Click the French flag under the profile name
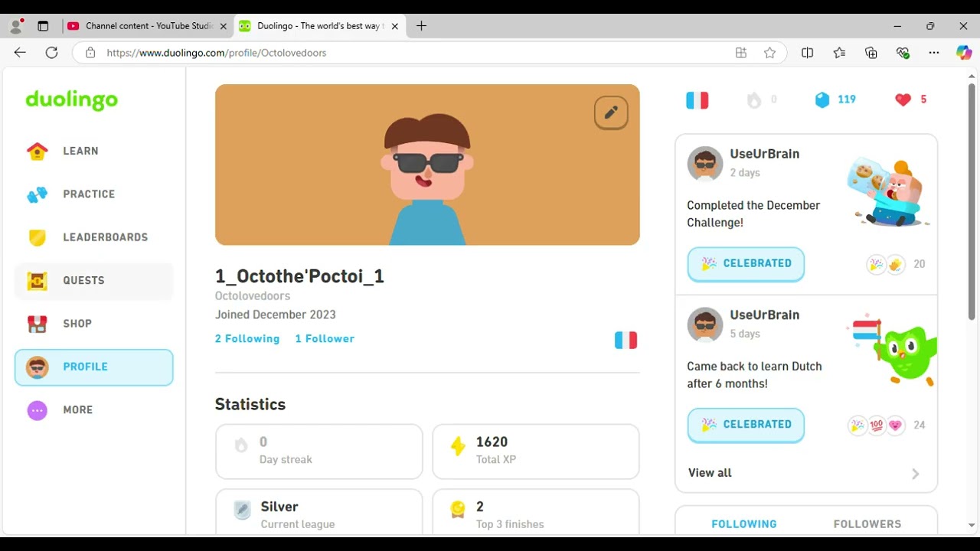The image size is (980, 551). point(626,340)
